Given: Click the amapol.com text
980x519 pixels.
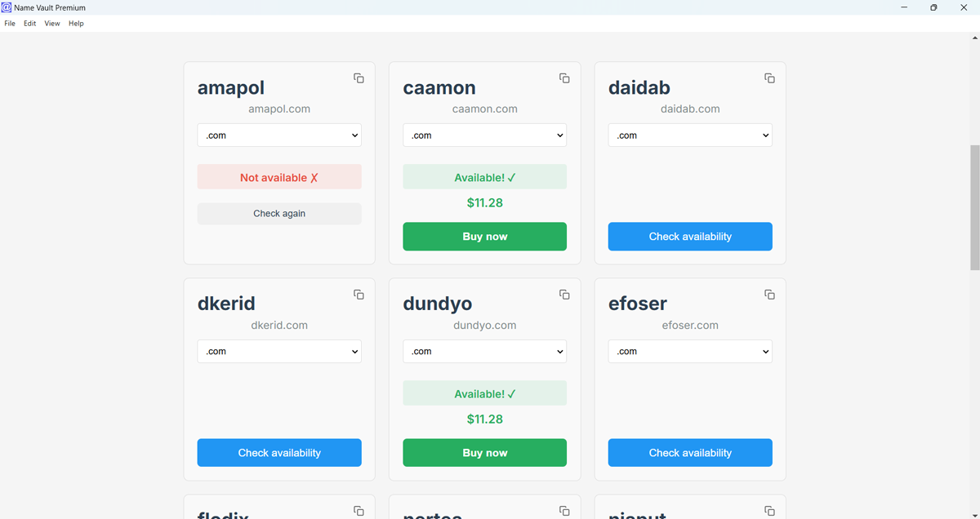Looking at the screenshot, I should (279, 109).
